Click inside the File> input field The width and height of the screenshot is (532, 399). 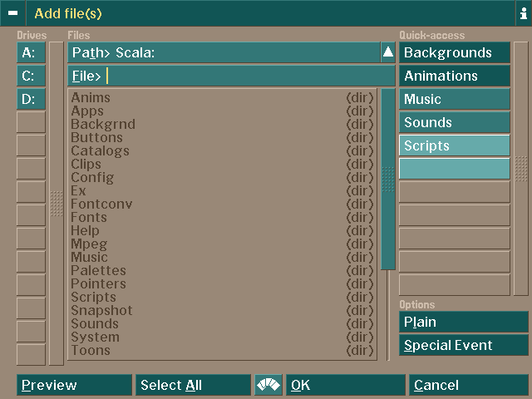click(x=249, y=76)
